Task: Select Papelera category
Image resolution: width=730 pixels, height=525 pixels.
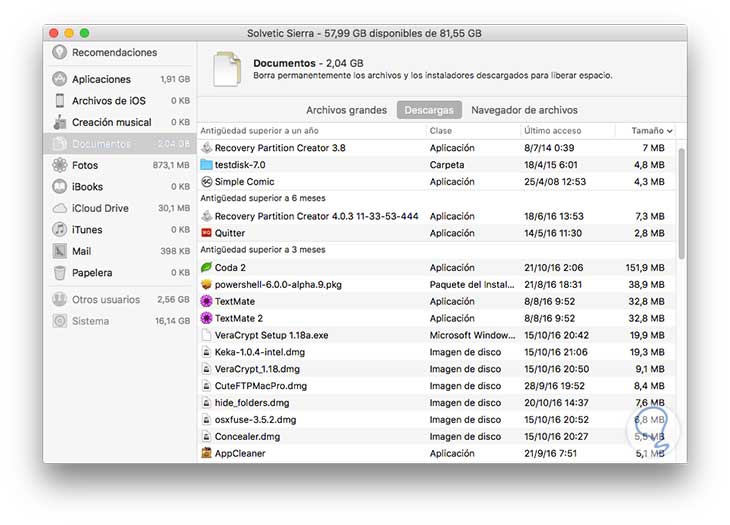Action: 92,273
